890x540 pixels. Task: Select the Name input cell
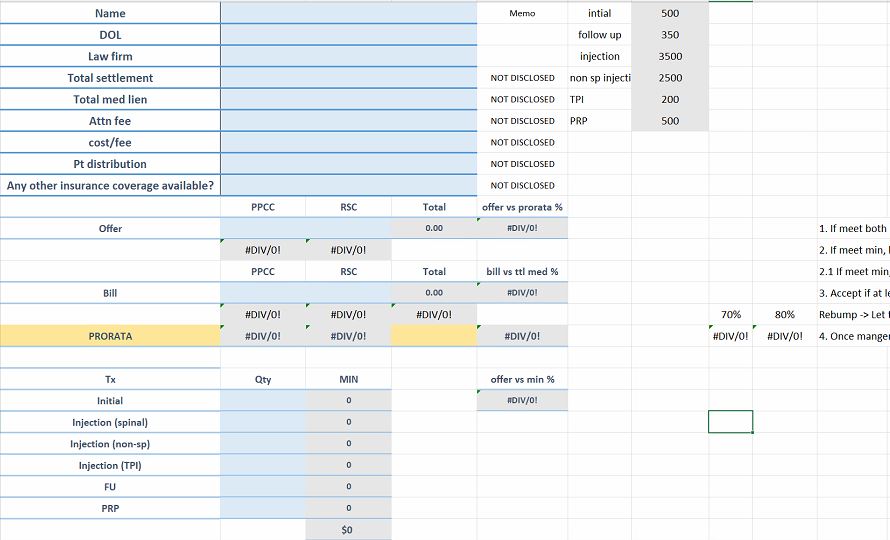pyautogui.click(x=349, y=13)
